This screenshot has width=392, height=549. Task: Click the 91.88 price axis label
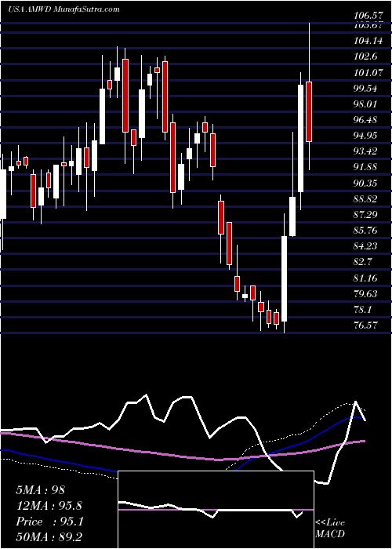365,166
